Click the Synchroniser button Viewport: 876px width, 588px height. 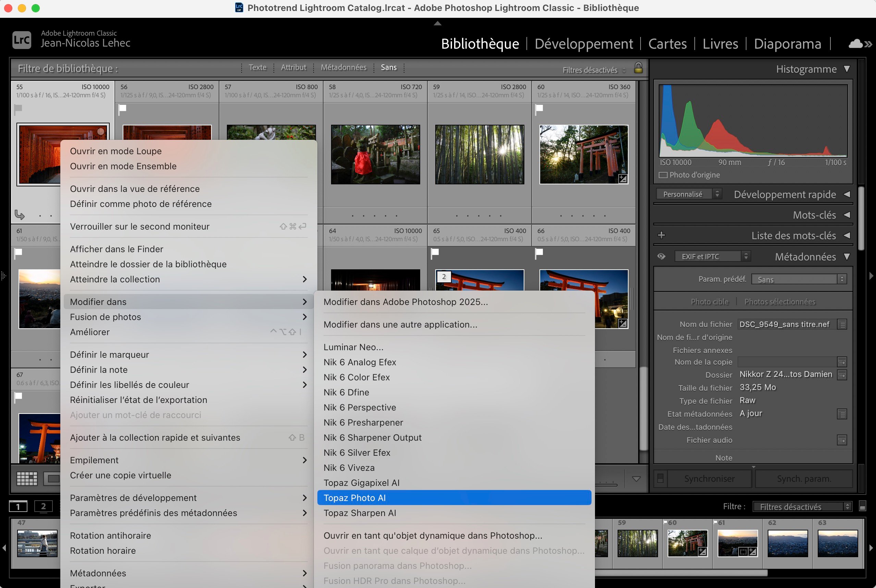(x=709, y=478)
